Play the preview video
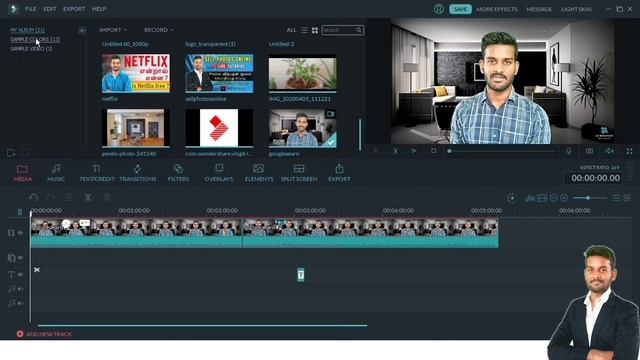Image resolution: width=640 pixels, height=360 pixels. [414, 151]
